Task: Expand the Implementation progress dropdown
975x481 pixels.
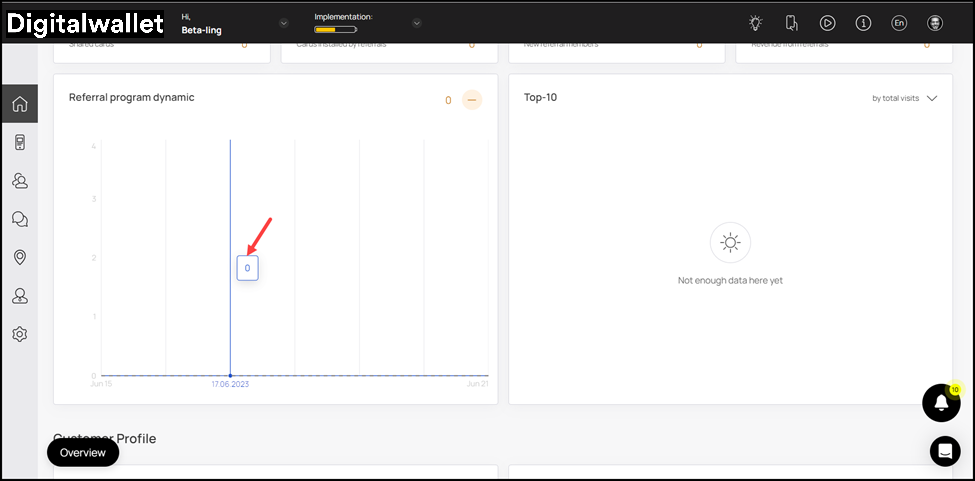Action: pos(416,23)
